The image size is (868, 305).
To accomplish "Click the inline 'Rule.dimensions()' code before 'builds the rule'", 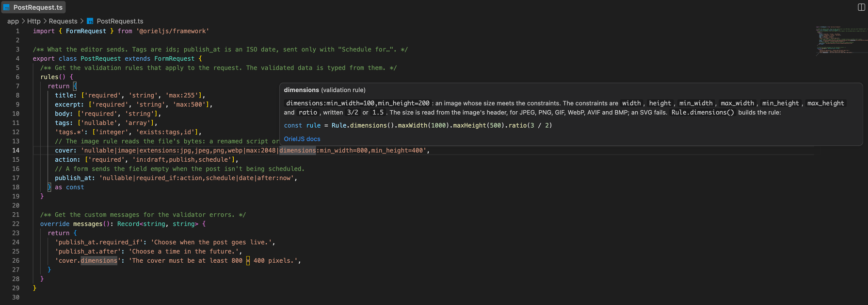I will pos(703,112).
